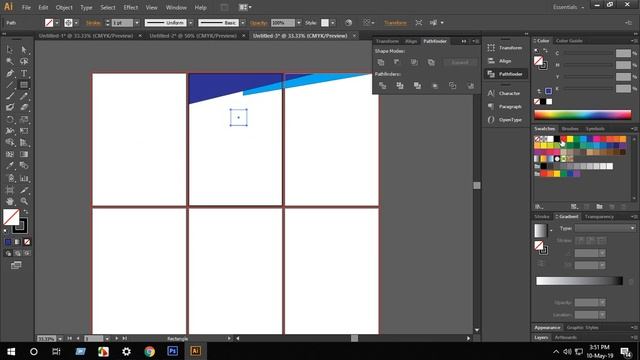Click the Recolor Artwork wheel icon
Image resolution: width=640 pixels, height=360 pixels.
[348, 23]
